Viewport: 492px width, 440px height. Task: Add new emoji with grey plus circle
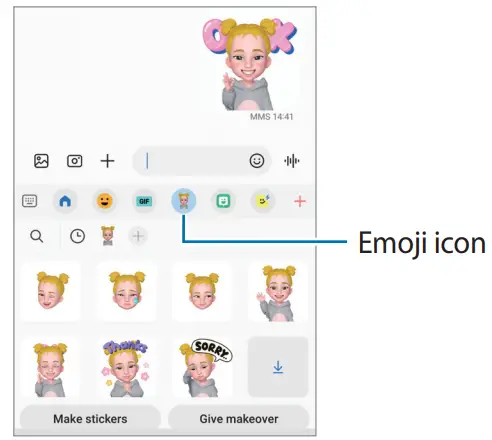(138, 236)
